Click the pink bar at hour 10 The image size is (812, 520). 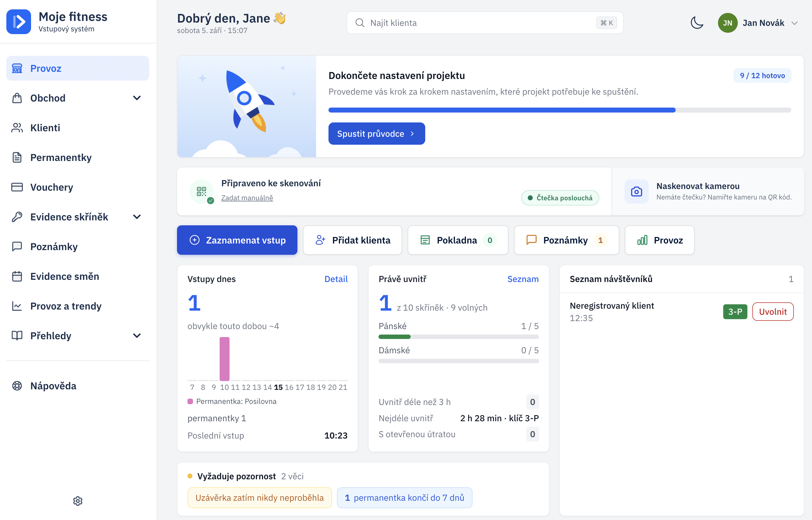point(224,358)
